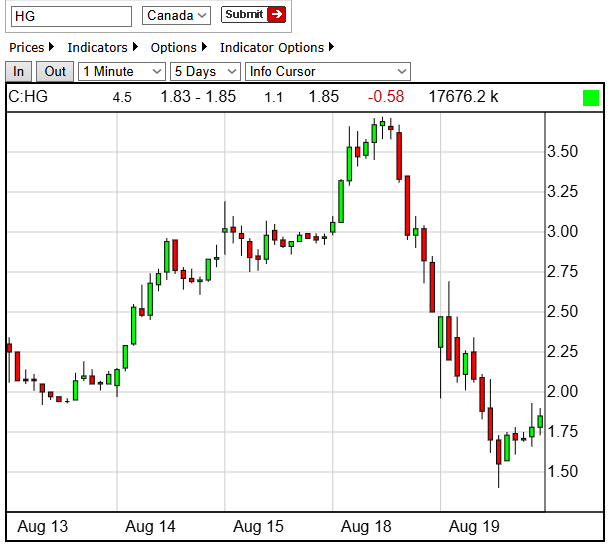Expand the 1 Minute interval dropdown
Image resolution: width=612 pixels, height=549 pixels.
[x=122, y=72]
